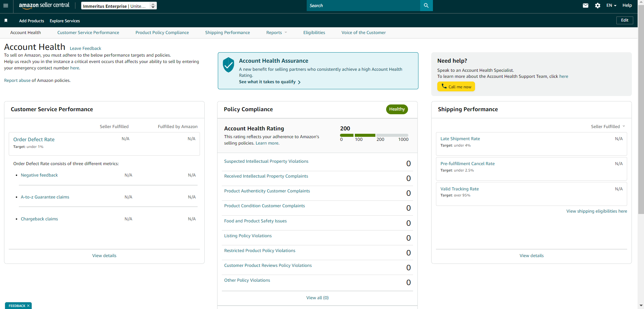
Task: Open the Eligibilities tab
Action: click(x=314, y=33)
